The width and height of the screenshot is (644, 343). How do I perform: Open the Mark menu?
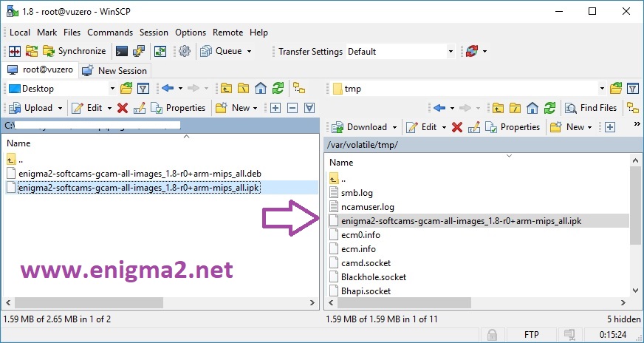point(47,33)
